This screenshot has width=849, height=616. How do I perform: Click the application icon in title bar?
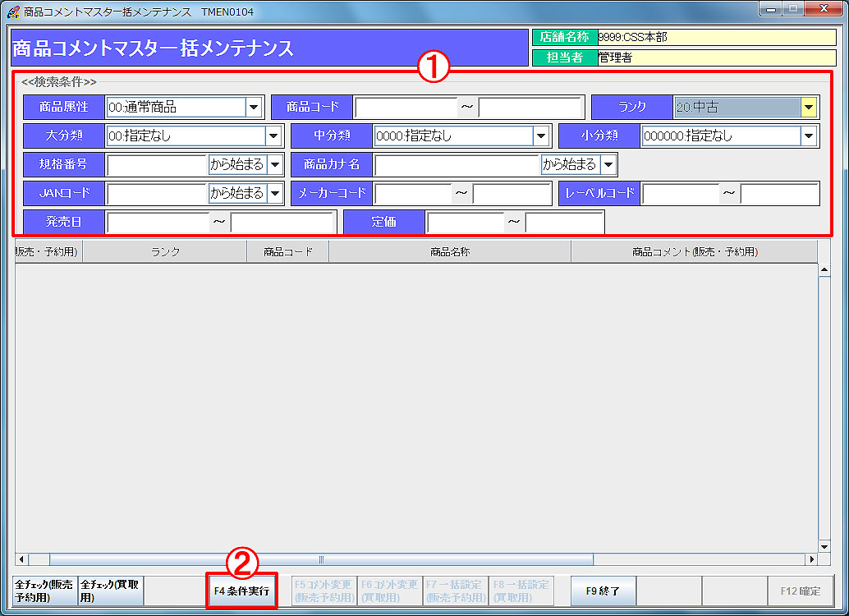click(x=12, y=11)
